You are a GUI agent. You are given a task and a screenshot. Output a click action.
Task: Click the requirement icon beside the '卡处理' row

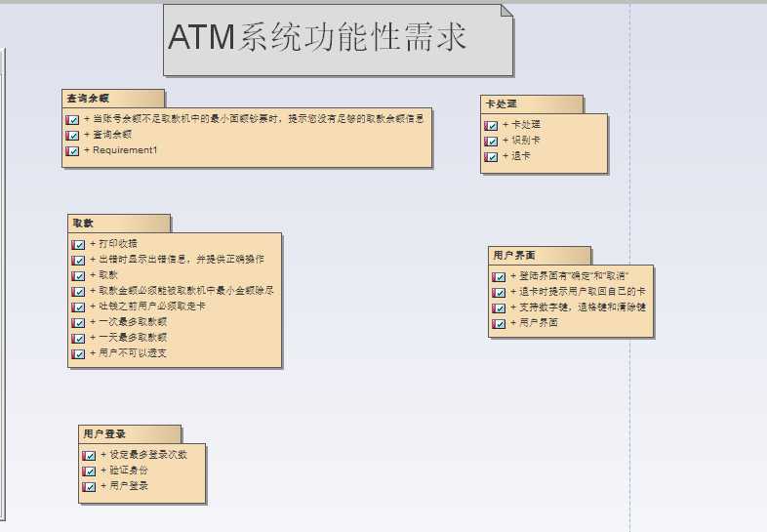coord(491,126)
